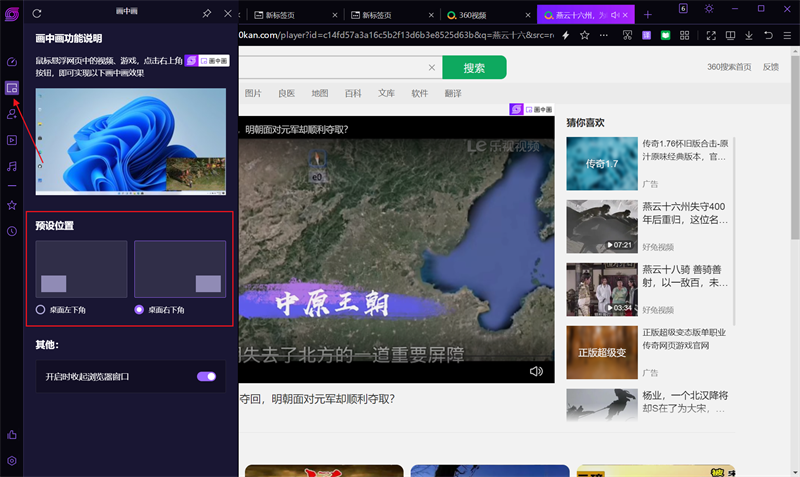Clear the search box with X
The width and height of the screenshot is (800, 477).
tap(432, 67)
